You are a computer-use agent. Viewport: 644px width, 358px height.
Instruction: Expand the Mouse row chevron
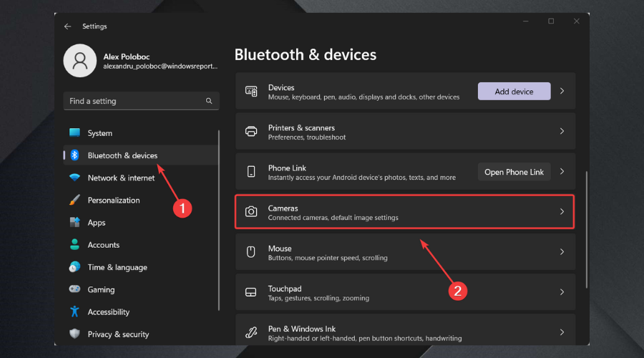point(562,251)
